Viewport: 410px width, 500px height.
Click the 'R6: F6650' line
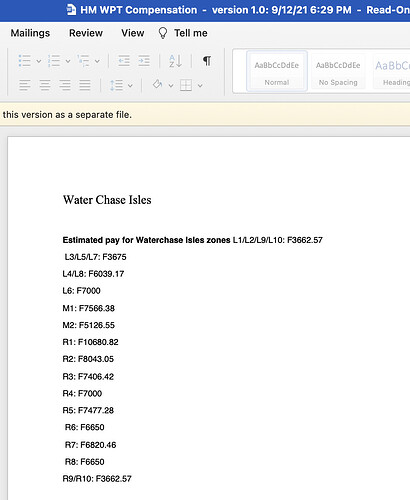pyautogui.click(x=85, y=427)
